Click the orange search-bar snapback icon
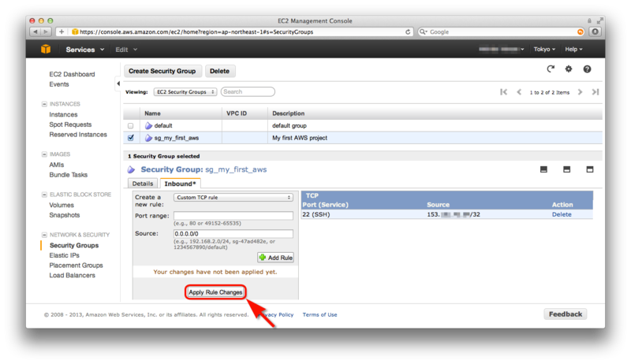 pos(581,32)
